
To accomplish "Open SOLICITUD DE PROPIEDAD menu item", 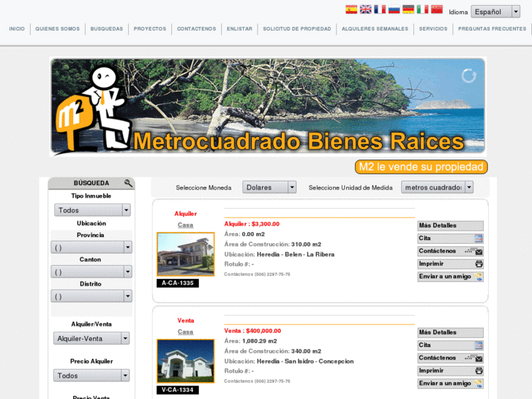I will tap(297, 29).
